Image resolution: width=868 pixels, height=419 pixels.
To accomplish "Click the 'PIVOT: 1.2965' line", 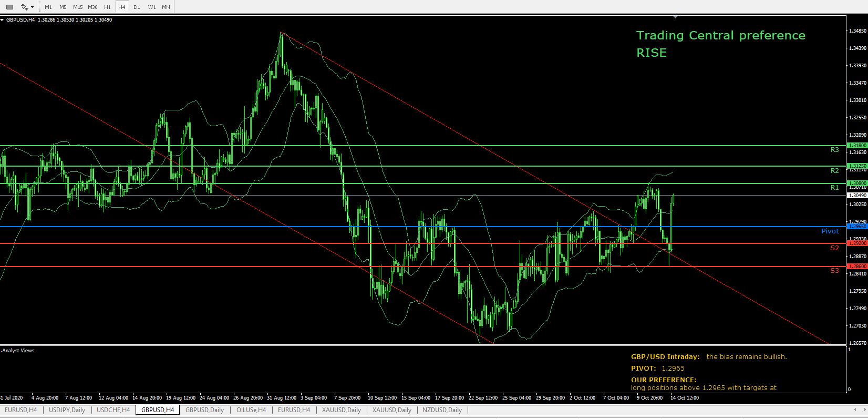I will coord(658,369).
